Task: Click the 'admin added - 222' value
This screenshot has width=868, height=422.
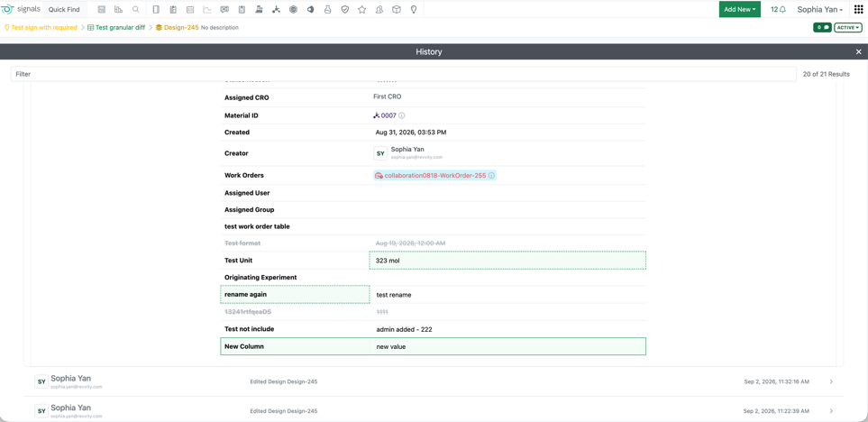Action: click(404, 329)
